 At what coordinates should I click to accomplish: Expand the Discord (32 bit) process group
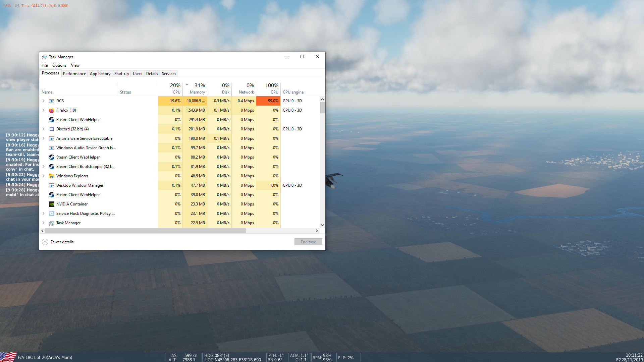43,129
